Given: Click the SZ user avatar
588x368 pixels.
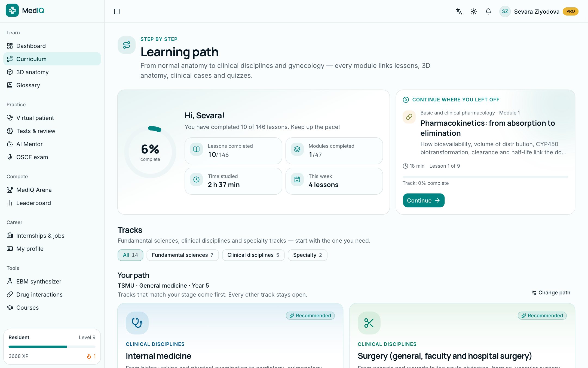Looking at the screenshot, I should pyautogui.click(x=505, y=11).
